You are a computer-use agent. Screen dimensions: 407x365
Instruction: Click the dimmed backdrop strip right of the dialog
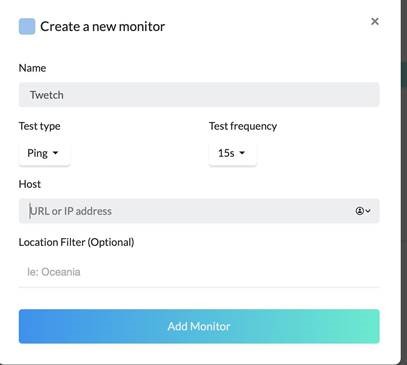click(x=404, y=182)
